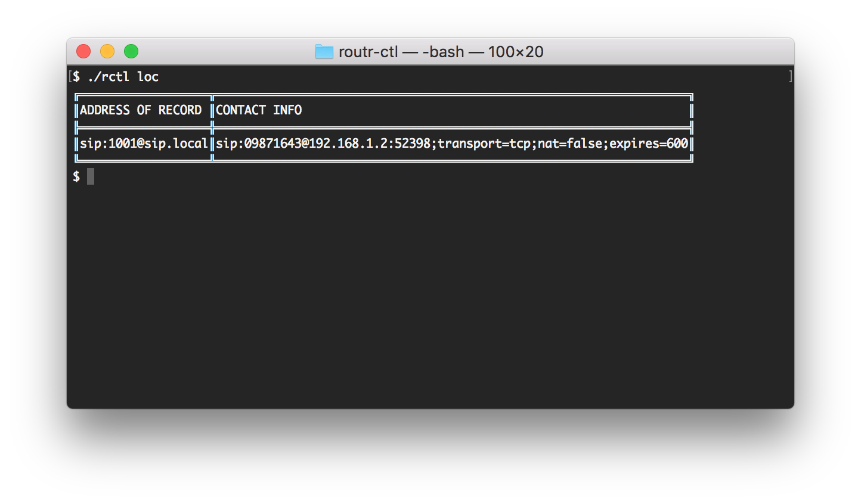
Task: Click the sip:1001@sip.local table entry
Action: pos(144,144)
